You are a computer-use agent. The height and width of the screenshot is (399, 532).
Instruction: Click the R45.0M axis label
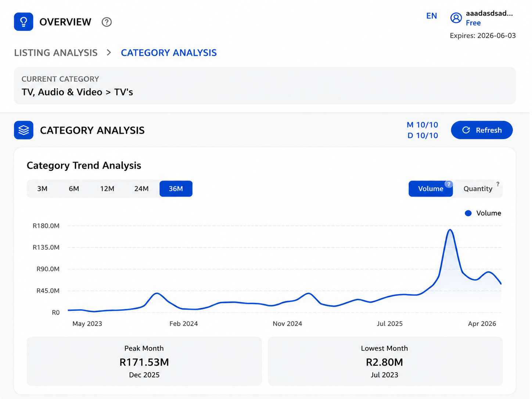point(48,291)
